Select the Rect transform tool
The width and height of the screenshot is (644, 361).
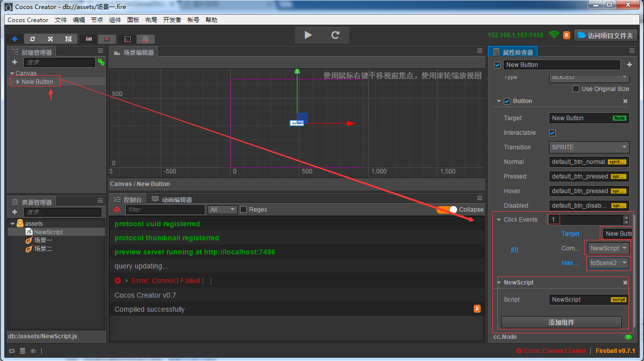[x=68, y=39]
